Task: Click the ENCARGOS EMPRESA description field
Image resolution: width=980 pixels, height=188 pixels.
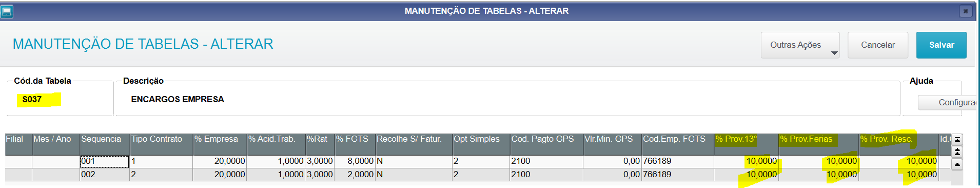Action: click(x=508, y=100)
